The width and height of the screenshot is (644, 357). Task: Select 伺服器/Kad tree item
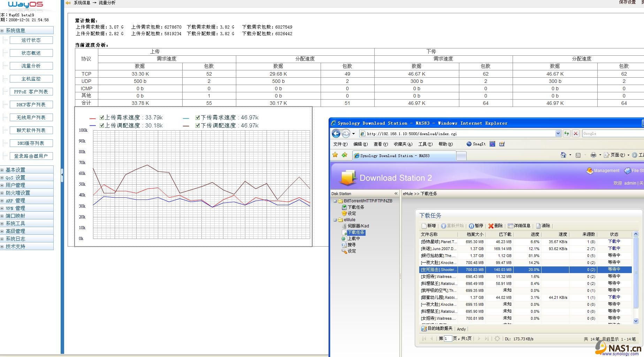click(358, 226)
